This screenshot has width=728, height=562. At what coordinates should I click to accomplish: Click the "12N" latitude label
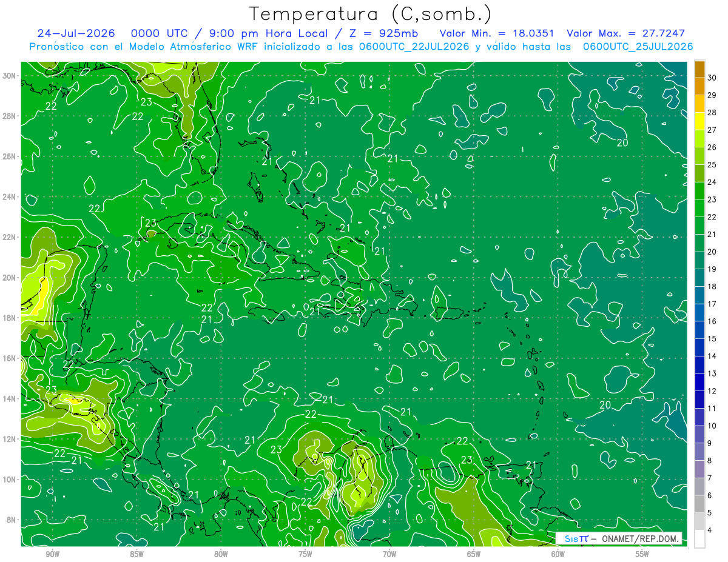10,439
